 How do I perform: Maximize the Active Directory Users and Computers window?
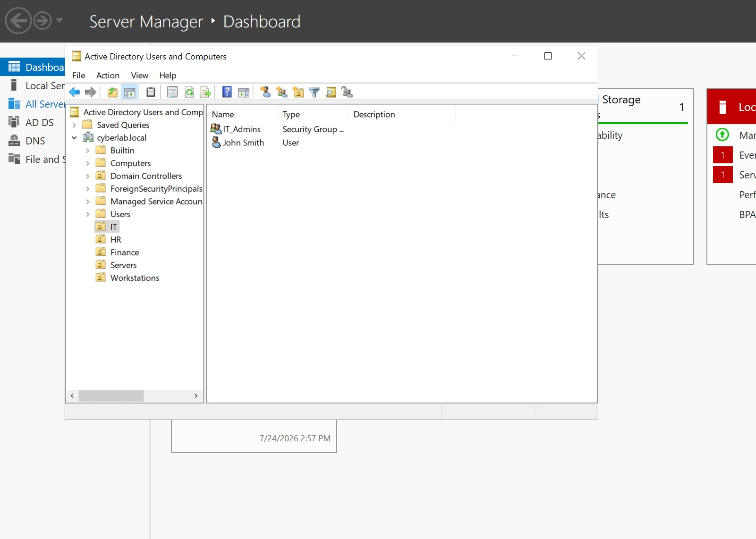(x=548, y=56)
